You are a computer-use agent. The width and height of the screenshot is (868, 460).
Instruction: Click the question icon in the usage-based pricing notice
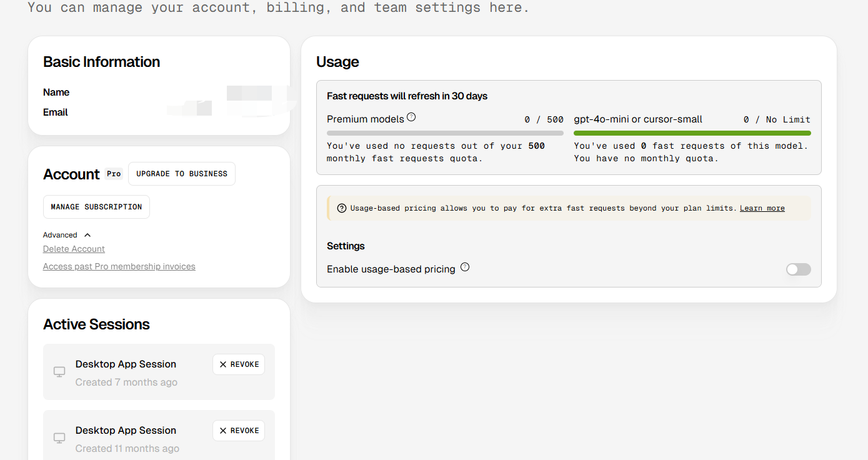click(x=342, y=208)
